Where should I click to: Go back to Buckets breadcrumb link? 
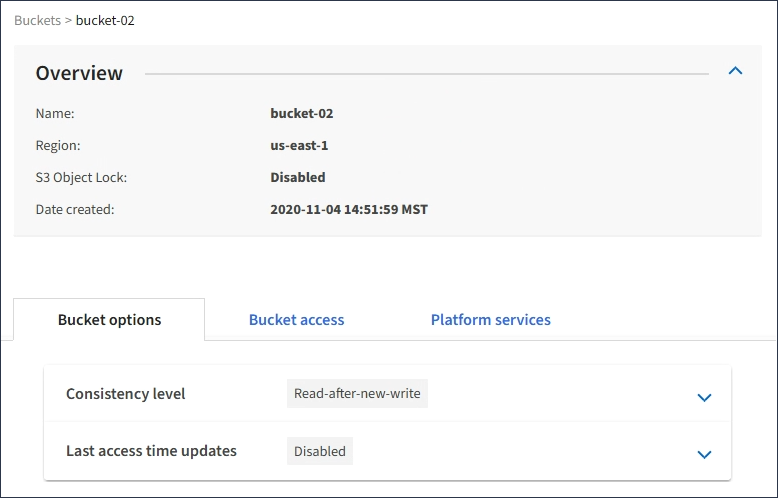[37, 20]
